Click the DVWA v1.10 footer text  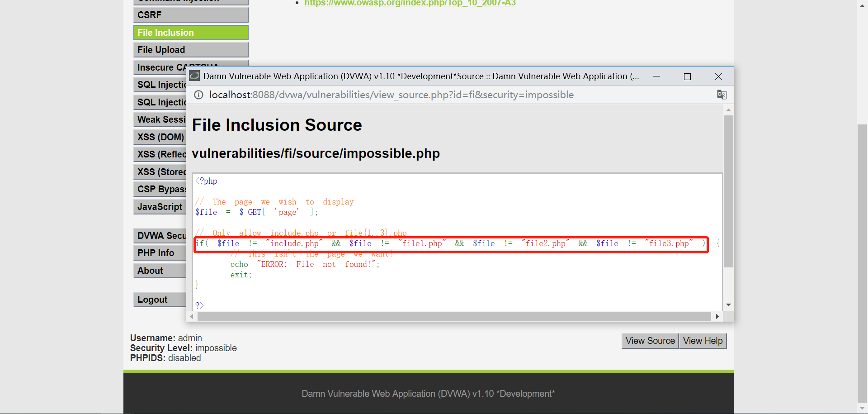pos(428,394)
